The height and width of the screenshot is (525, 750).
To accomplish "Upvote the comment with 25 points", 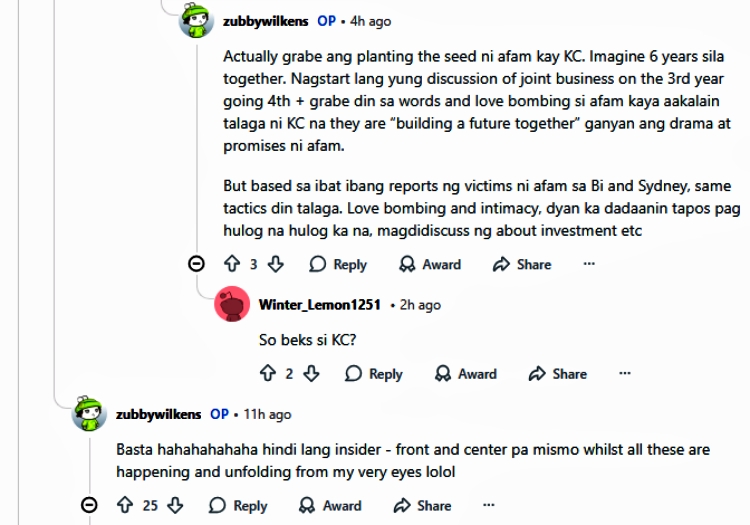I will [x=124, y=505].
